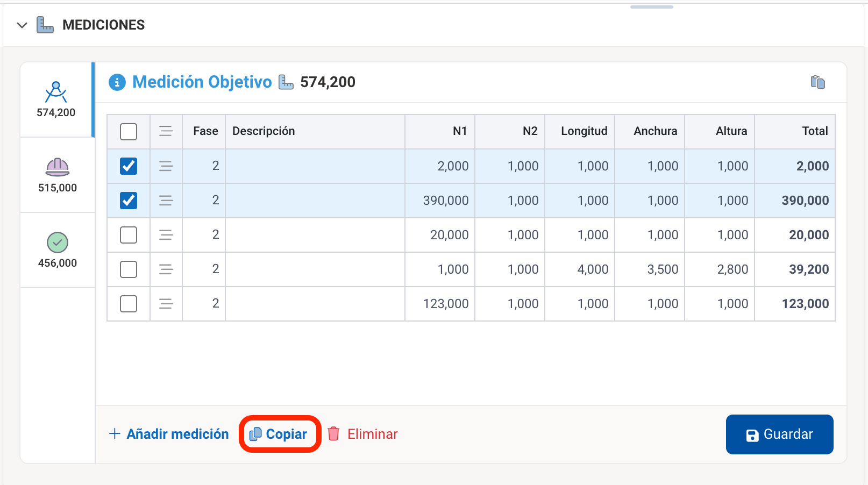Switch to the hard hat tab 515,000

point(58,175)
